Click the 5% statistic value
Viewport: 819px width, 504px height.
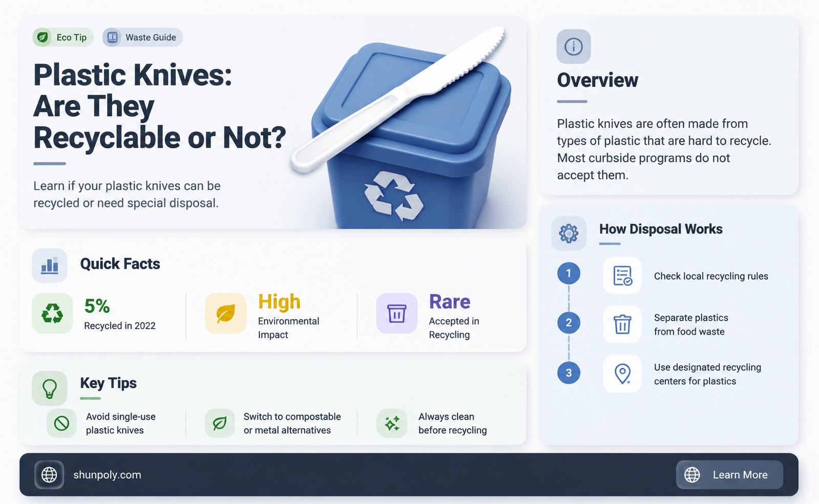click(97, 306)
